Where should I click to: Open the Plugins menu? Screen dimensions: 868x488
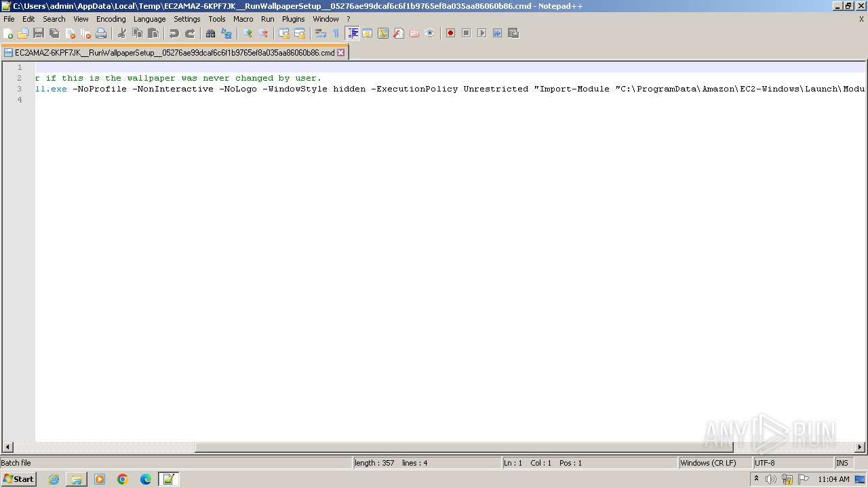click(294, 19)
